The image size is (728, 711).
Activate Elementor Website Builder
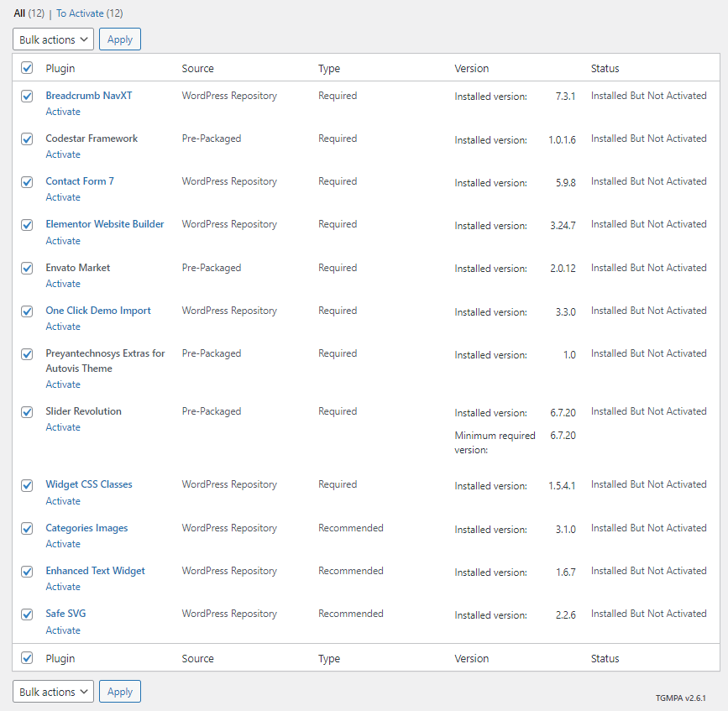tap(63, 241)
